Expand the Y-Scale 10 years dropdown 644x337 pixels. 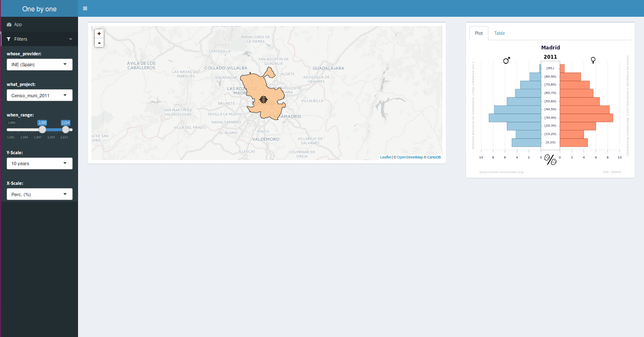click(39, 163)
